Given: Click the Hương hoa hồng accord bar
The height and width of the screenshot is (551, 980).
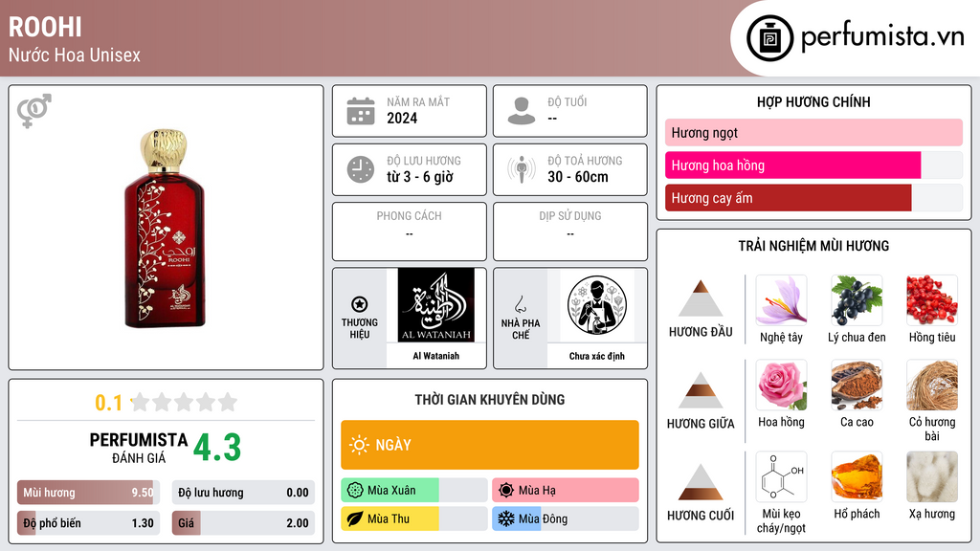Looking at the screenshot, I should point(813,165).
